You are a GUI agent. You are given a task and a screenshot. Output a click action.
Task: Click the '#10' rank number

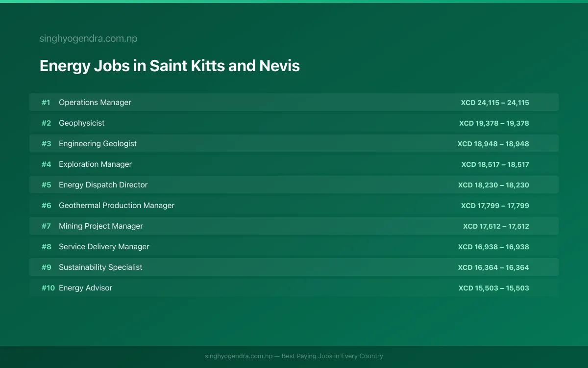tap(48, 288)
